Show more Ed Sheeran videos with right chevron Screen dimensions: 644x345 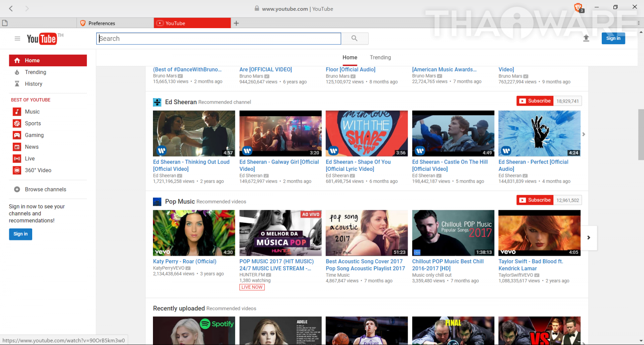click(x=584, y=134)
